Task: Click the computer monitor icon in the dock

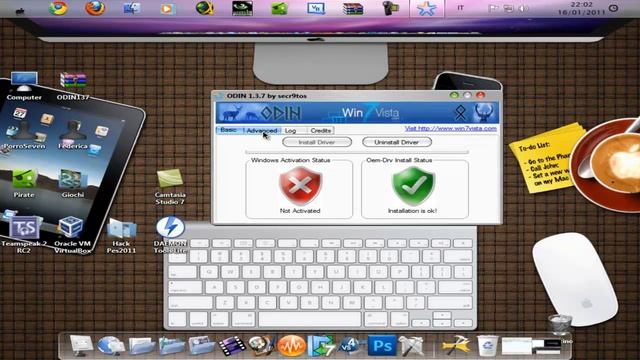Action: 81,345
